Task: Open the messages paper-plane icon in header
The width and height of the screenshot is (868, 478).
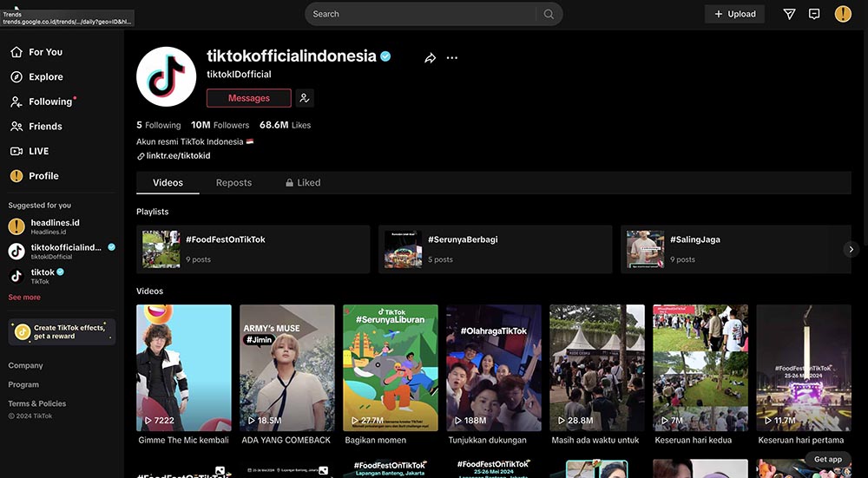Action: pyautogui.click(x=789, y=15)
